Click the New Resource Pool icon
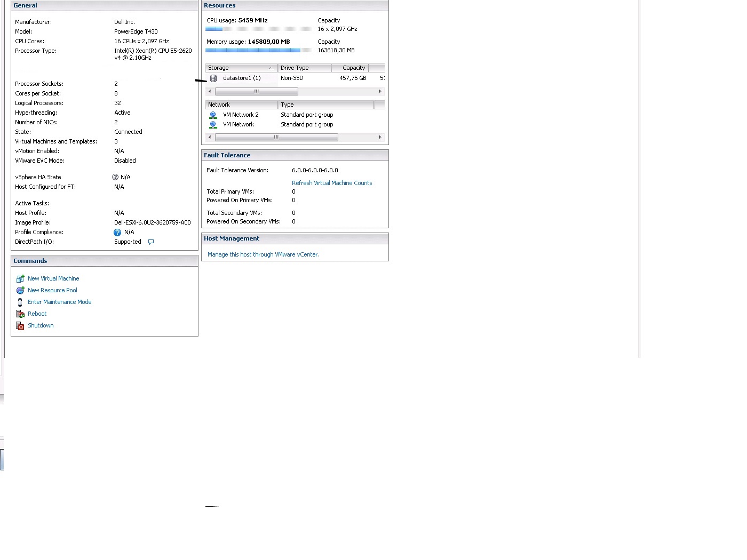The height and width of the screenshot is (560, 747). [x=20, y=290]
